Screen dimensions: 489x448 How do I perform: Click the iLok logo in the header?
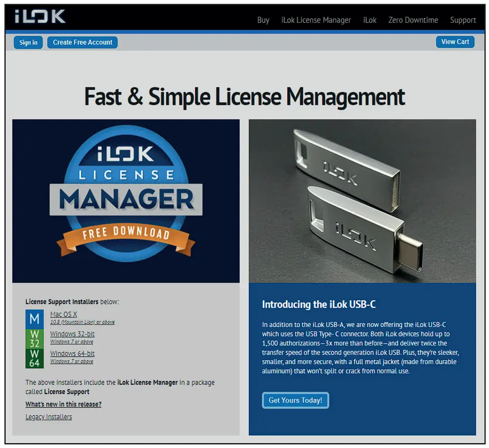pyautogui.click(x=40, y=17)
